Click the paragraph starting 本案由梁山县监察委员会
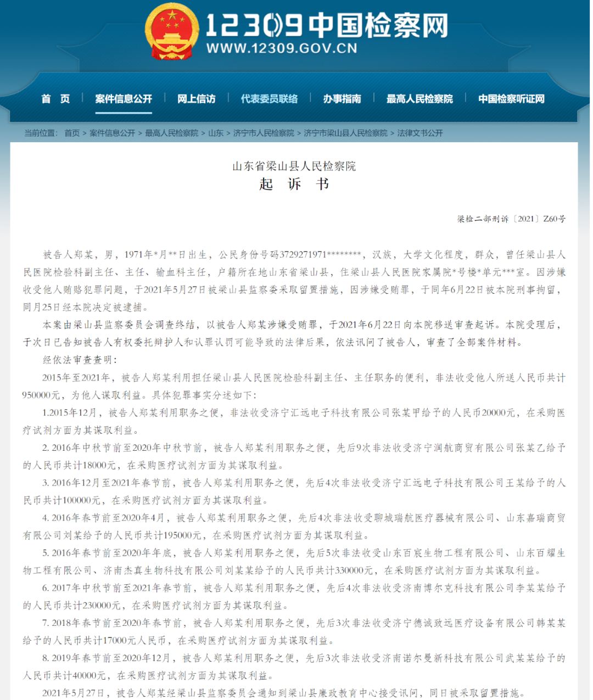 294,333
